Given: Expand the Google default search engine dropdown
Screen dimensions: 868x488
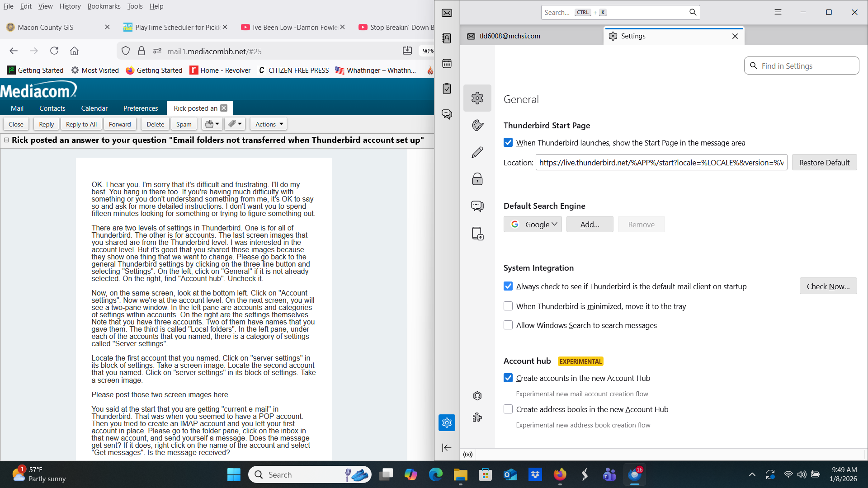Looking at the screenshot, I should tap(533, 225).
